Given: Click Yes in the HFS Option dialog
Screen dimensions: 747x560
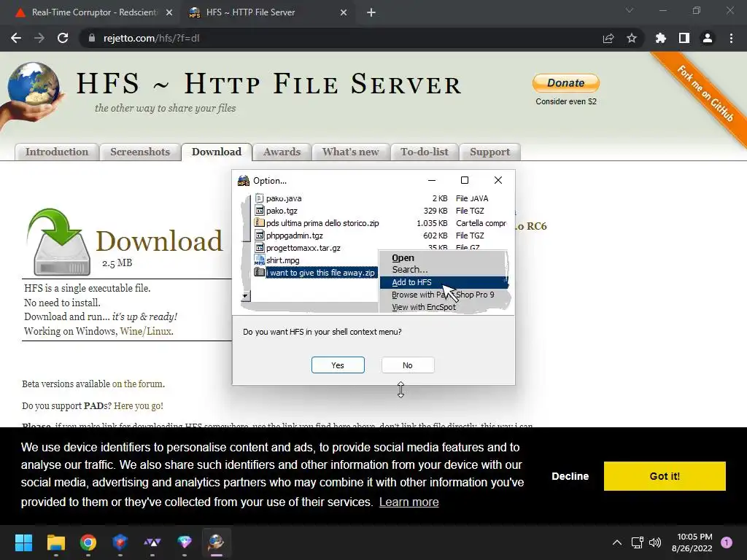Looking at the screenshot, I should 338,365.
